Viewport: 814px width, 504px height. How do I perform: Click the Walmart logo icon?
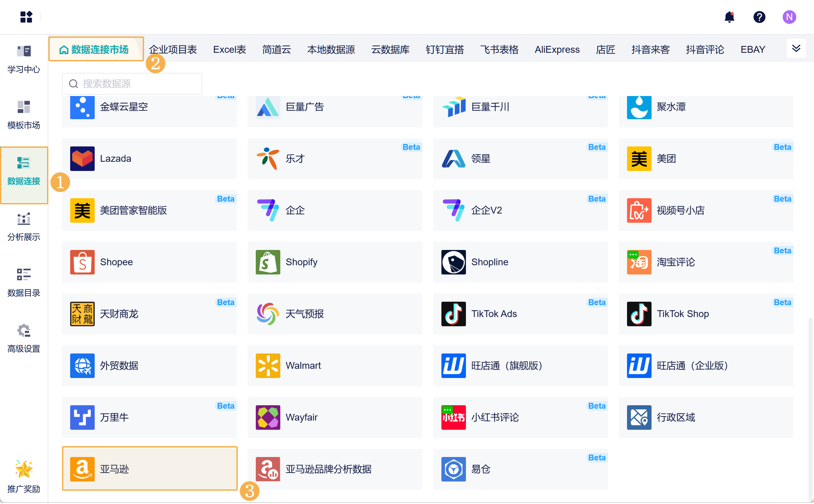[x=268, y=366]
